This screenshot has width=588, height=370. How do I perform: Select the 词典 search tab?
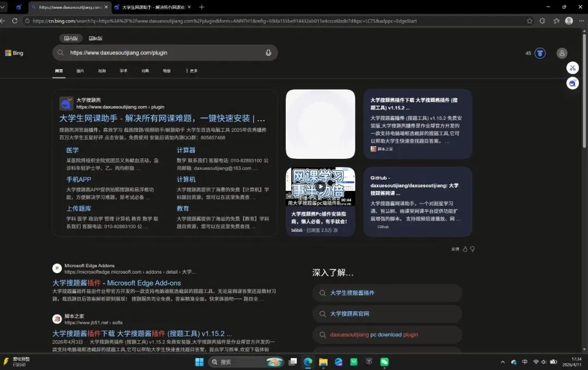coord(145,71)
